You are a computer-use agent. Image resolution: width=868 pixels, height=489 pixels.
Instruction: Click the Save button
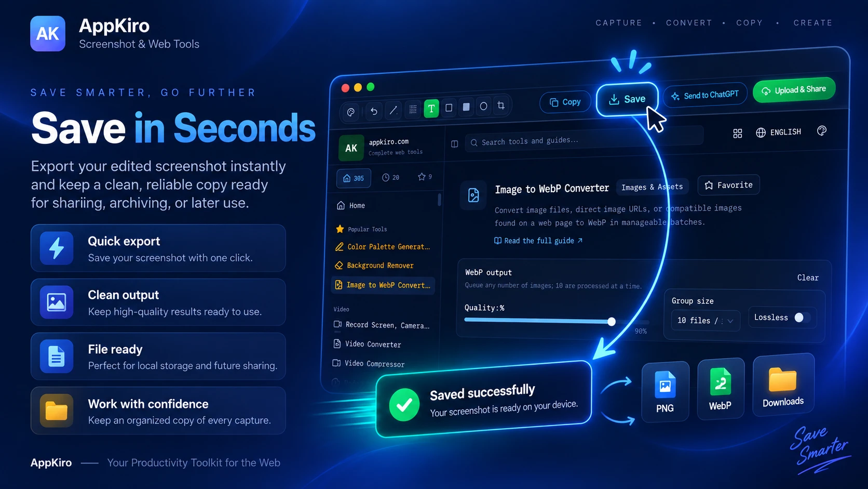click(x=627, y=99)
